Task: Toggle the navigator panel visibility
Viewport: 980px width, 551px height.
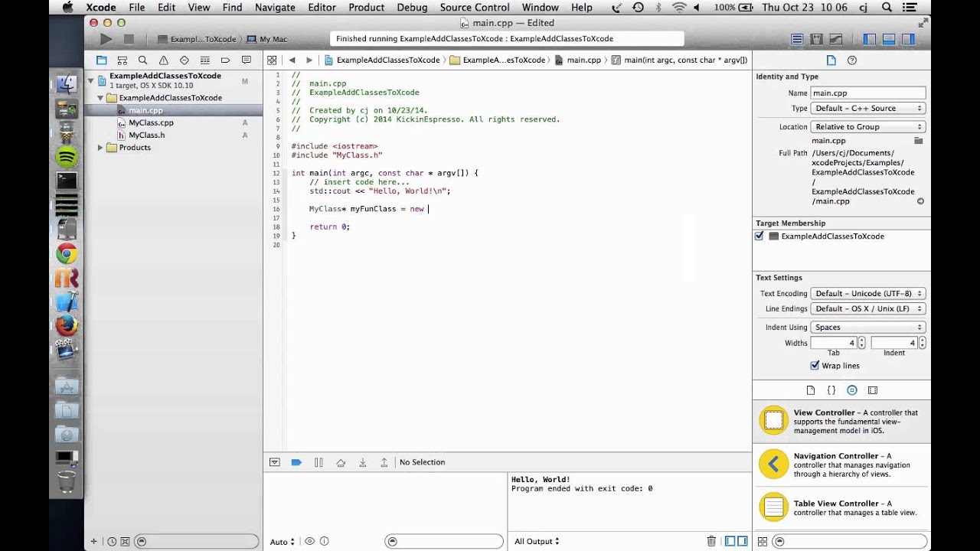Action: pos(870,39)
